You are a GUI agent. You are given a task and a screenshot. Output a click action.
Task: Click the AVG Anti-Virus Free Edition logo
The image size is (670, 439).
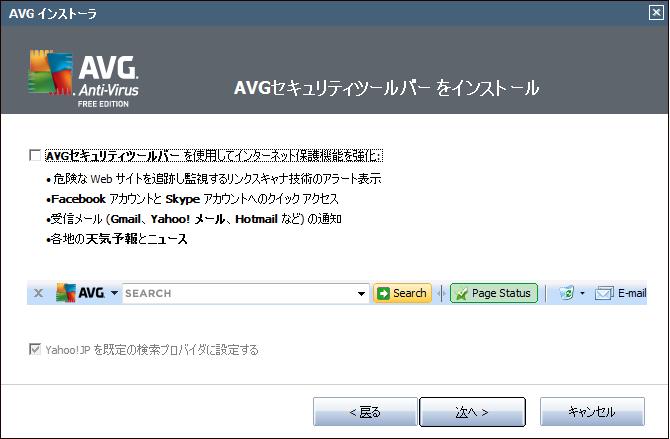[83, 78]
